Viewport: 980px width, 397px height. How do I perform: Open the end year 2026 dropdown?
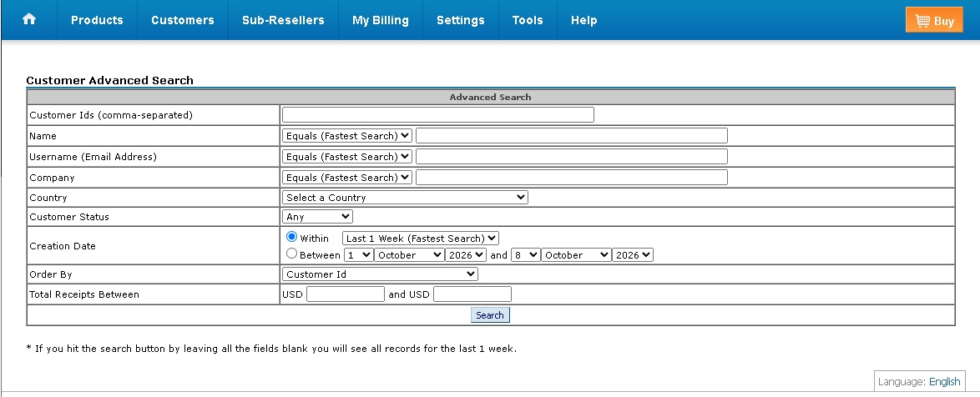(633, 254)
